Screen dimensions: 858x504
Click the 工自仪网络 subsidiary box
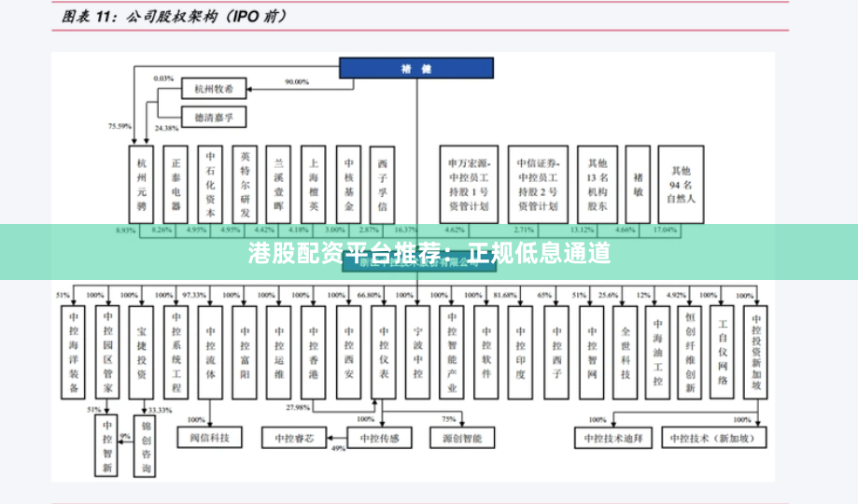pyautogui.click(x=723, y=351)
